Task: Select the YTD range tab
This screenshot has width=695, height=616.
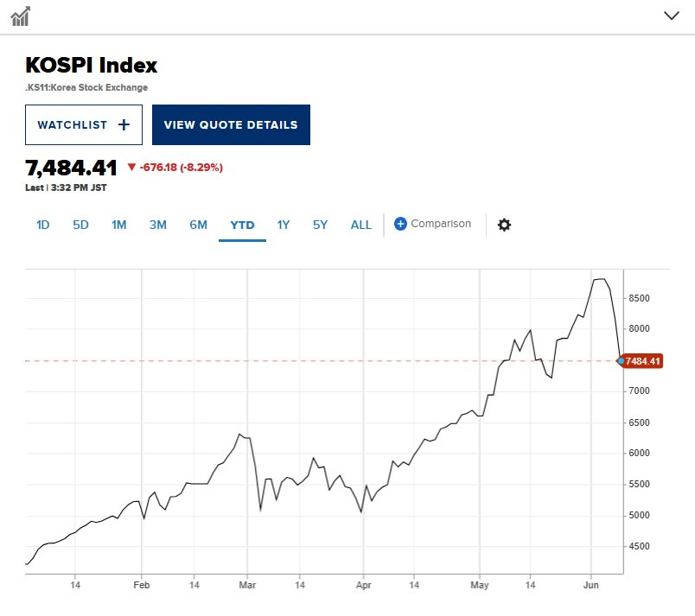Action: click(x=242, y=225)
